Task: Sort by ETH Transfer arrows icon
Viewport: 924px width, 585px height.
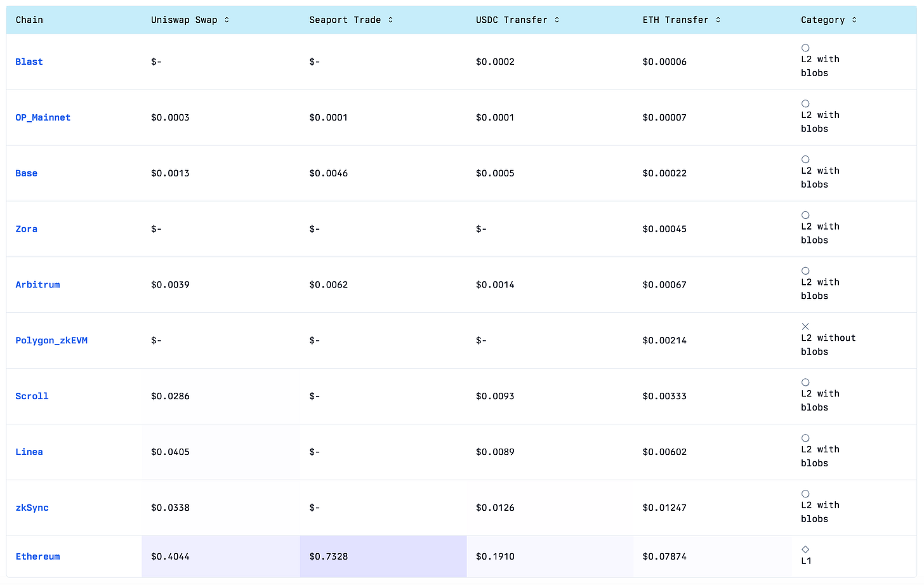Action: (x=718, y=20)
